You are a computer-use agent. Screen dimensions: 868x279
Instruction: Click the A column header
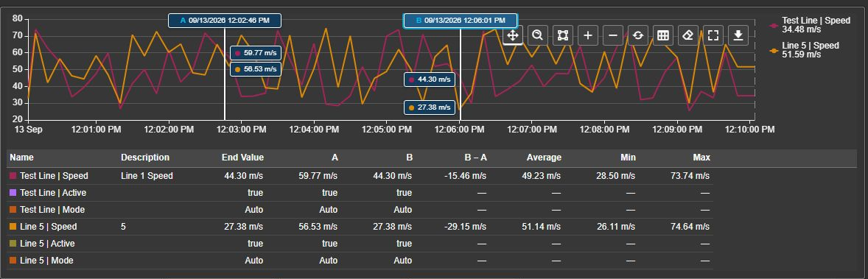[x=335, y=158]
